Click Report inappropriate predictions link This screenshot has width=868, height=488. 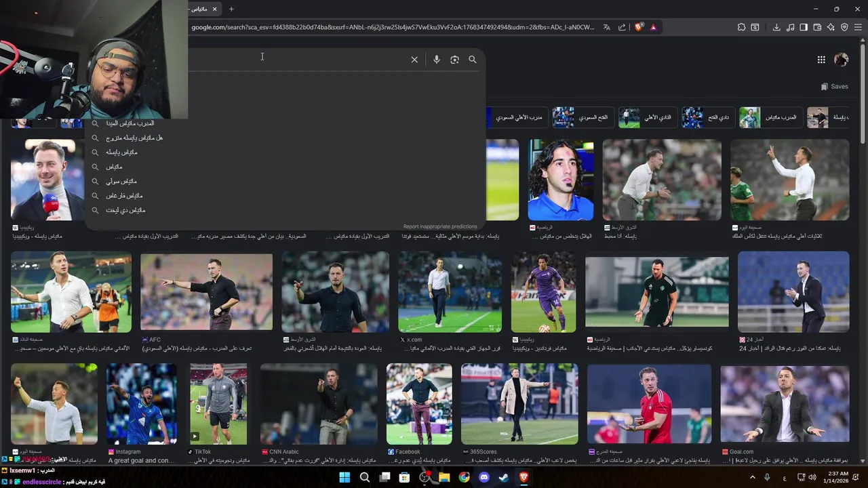click(x=440, y=226)
